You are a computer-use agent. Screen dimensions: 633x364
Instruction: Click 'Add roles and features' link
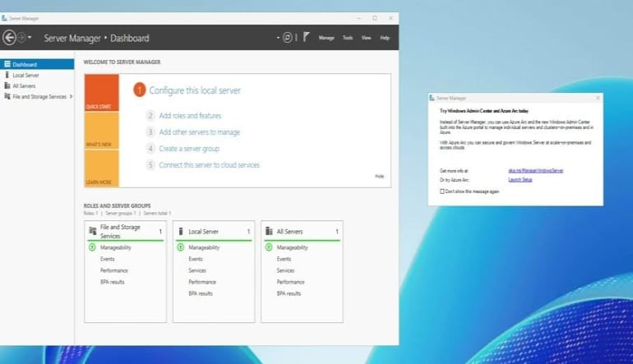[190, 116]
